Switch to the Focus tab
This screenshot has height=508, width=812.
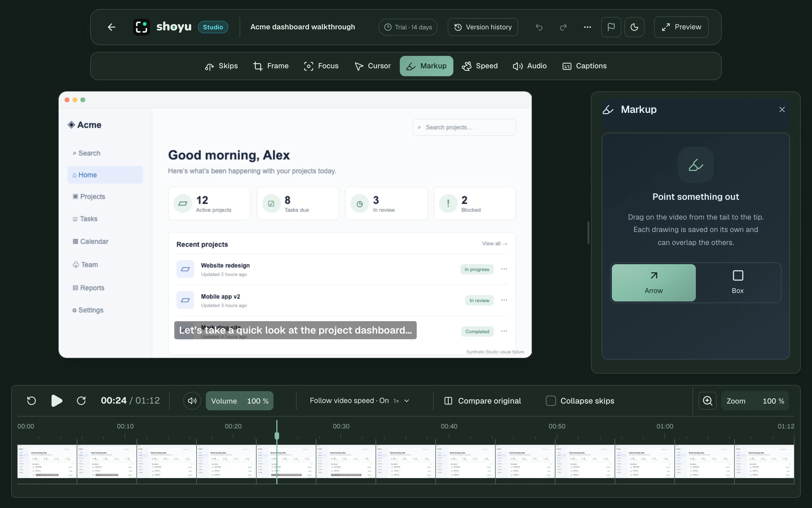[321, 66]
